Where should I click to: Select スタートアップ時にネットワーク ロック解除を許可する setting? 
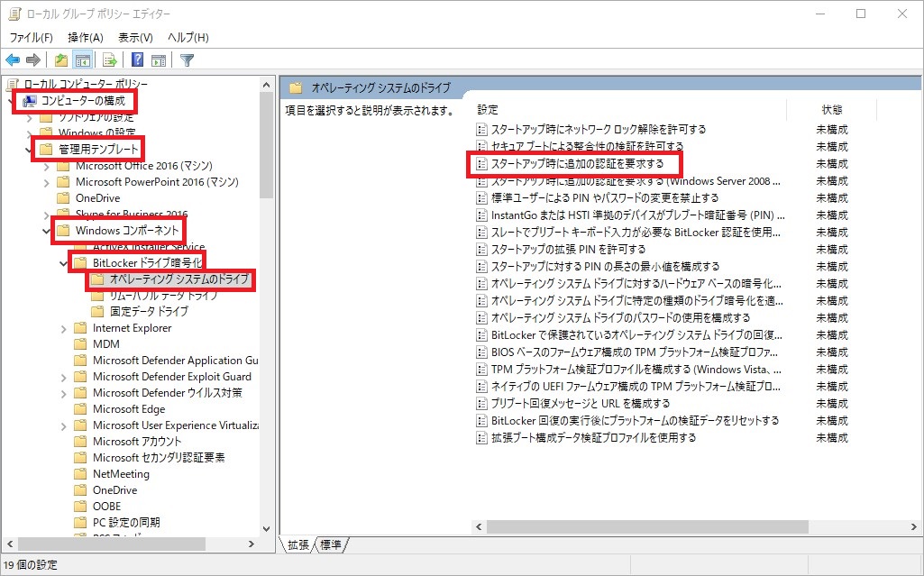click(x=599, y=130)
